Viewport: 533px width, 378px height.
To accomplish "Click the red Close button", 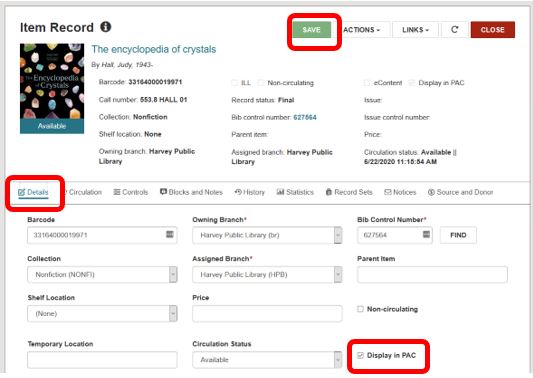I will tap(493, 30).
